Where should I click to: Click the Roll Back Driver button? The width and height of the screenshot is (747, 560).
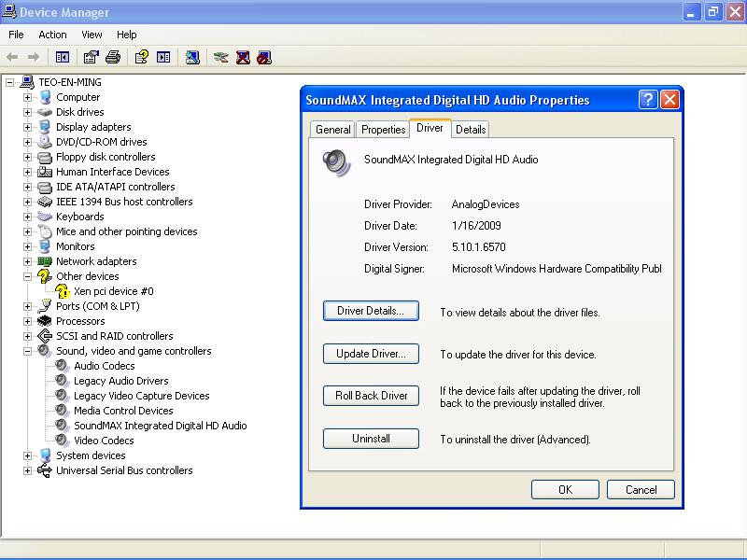point(371,396)
